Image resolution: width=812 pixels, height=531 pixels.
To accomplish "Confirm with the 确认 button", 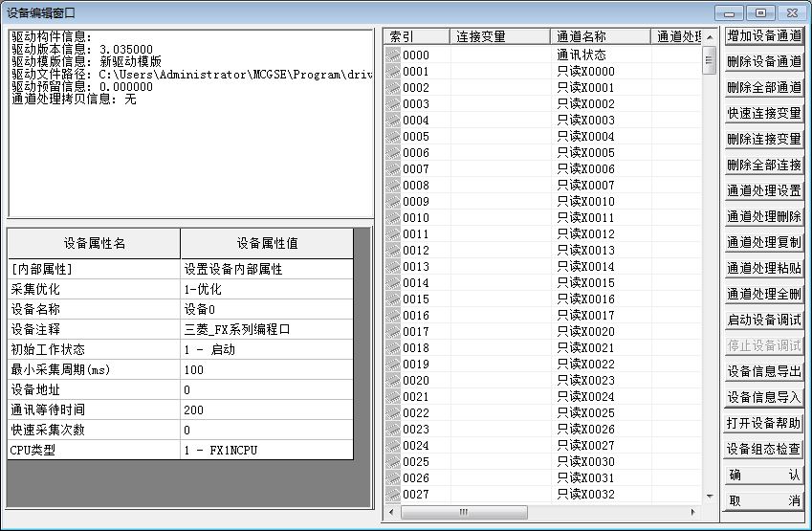I will tap(763, 476).
